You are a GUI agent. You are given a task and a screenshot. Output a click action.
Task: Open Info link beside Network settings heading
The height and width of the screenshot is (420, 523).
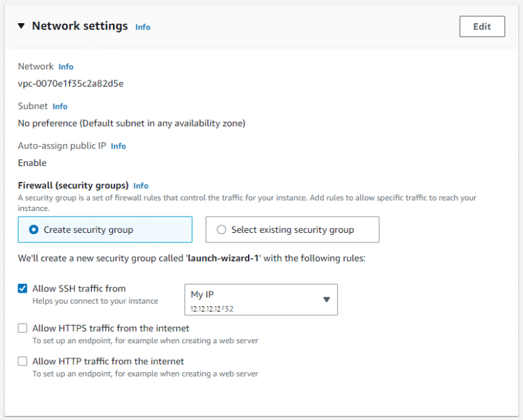pos(142,27)
